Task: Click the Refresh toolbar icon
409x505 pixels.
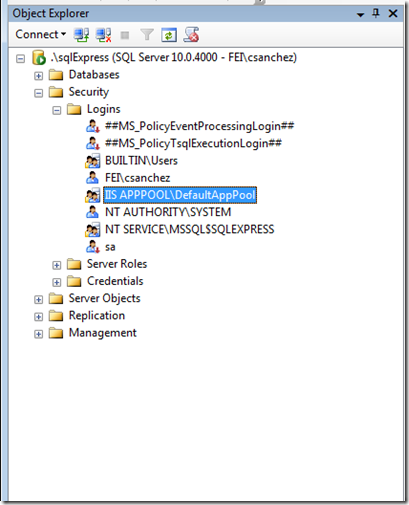Action: [x=169, y=35]
